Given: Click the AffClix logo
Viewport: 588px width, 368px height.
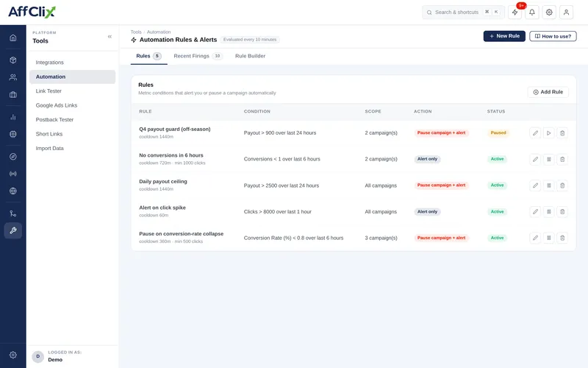Looking at the screenshot, I should coord(32,12).
